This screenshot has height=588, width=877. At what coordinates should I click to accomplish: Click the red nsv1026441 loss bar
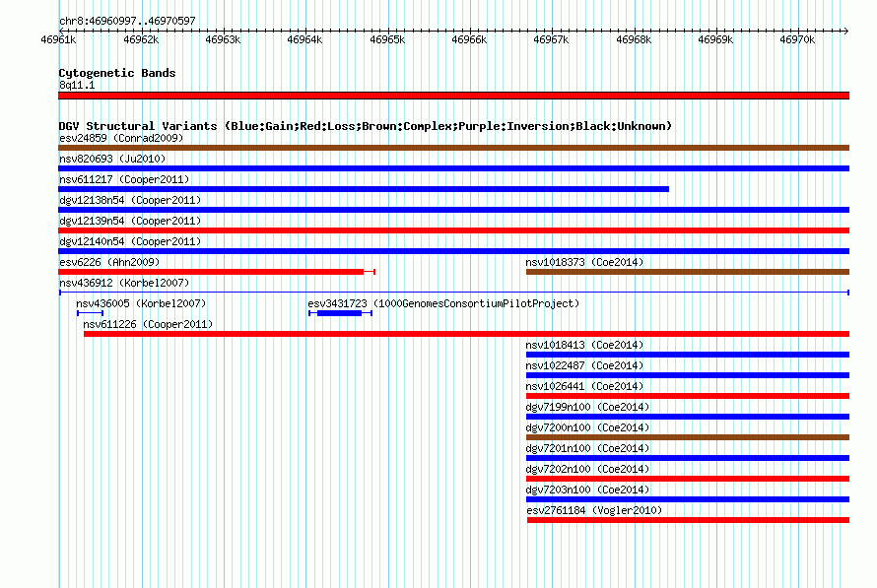click(x=688, y=396)
